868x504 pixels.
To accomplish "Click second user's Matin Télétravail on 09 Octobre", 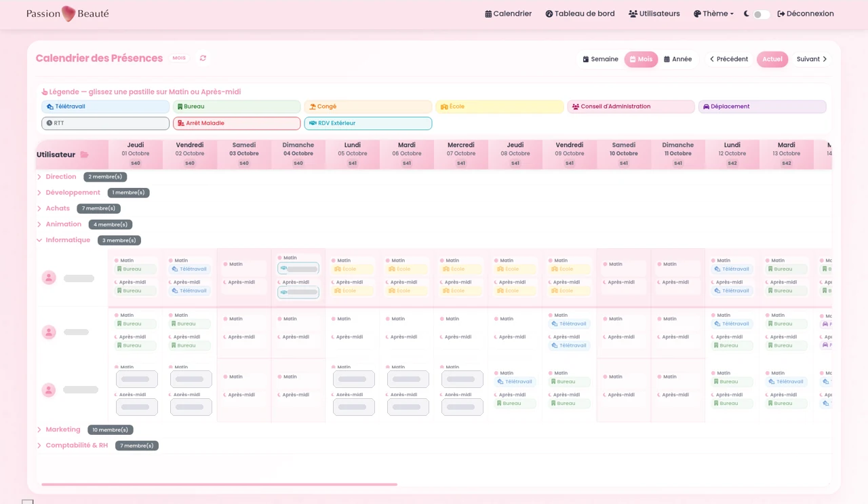I will [570, 324].
